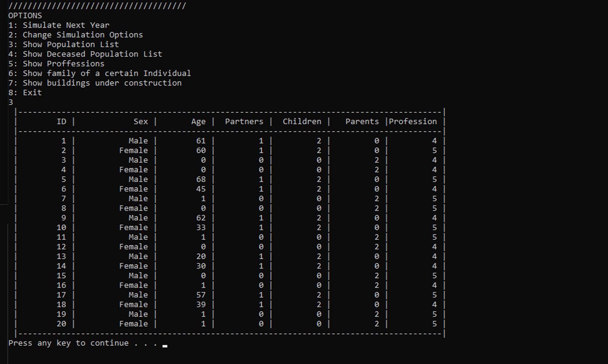The image size is (608, 364).
Task: Click the 'Children' column header
Action: point(302,122)
